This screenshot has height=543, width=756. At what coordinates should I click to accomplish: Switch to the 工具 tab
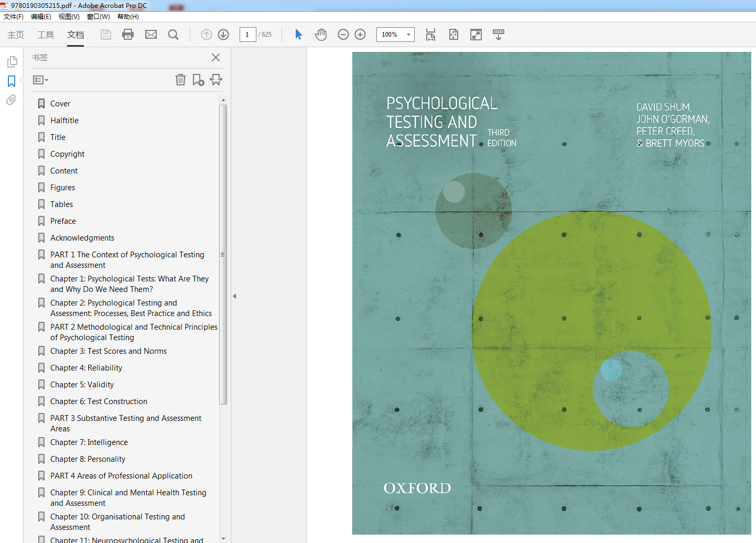pos(46,35)
